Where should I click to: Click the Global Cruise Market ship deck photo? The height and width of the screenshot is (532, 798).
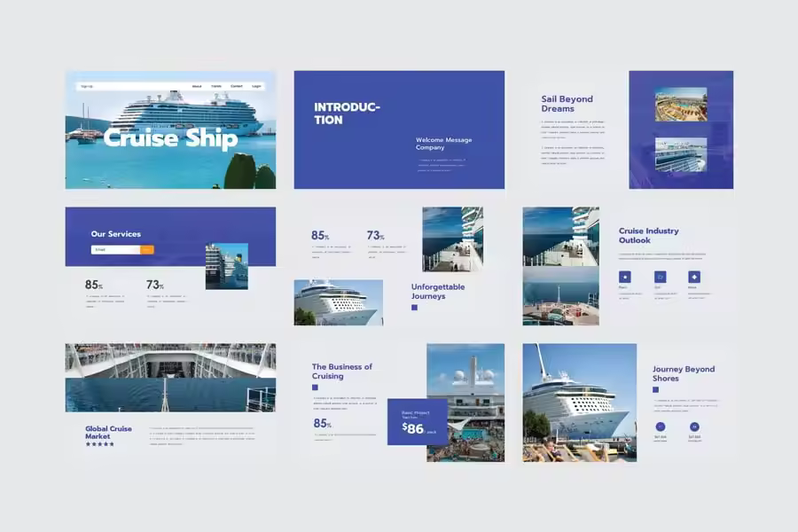pos(170,377)
